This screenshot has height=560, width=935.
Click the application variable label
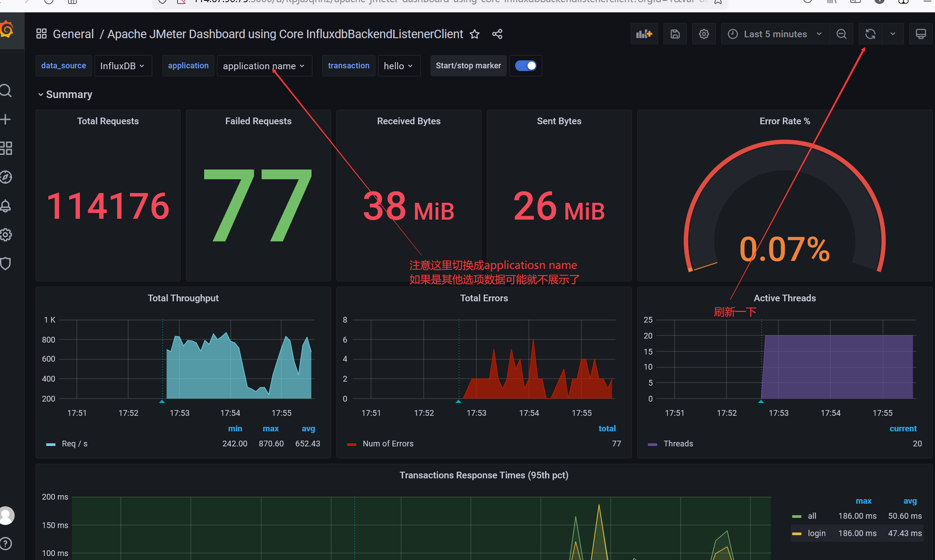tap(188, 66)
